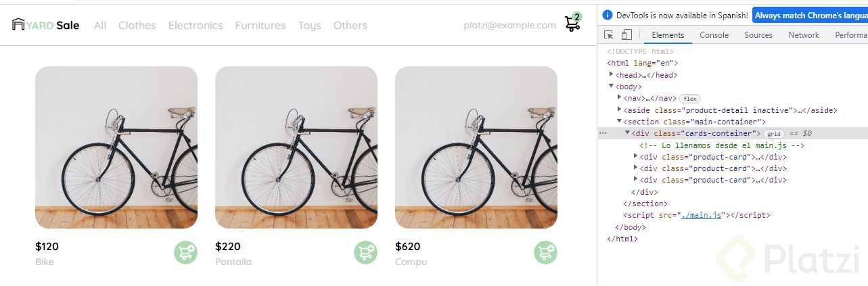The height and width of the screenshot is (286, 868).
Task: Add the $220 Pantalla to cart
Action: 365,252
